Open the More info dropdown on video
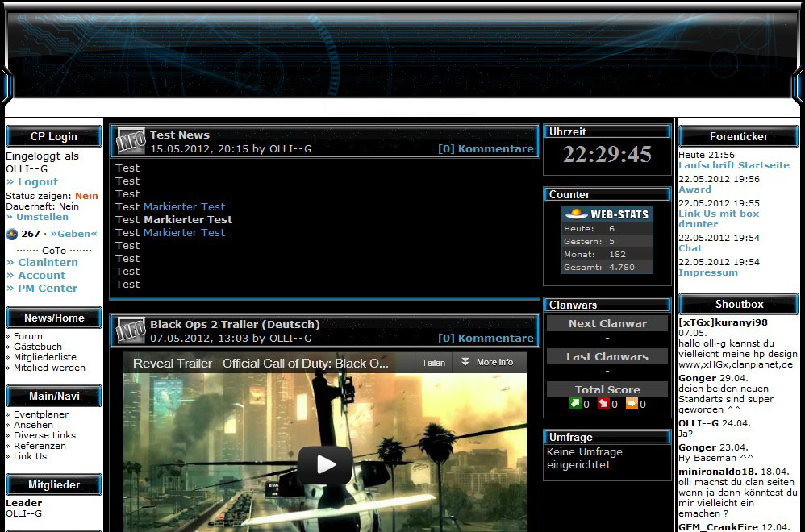The height and width of the screenshot is (532, 805). click(486, 362)
